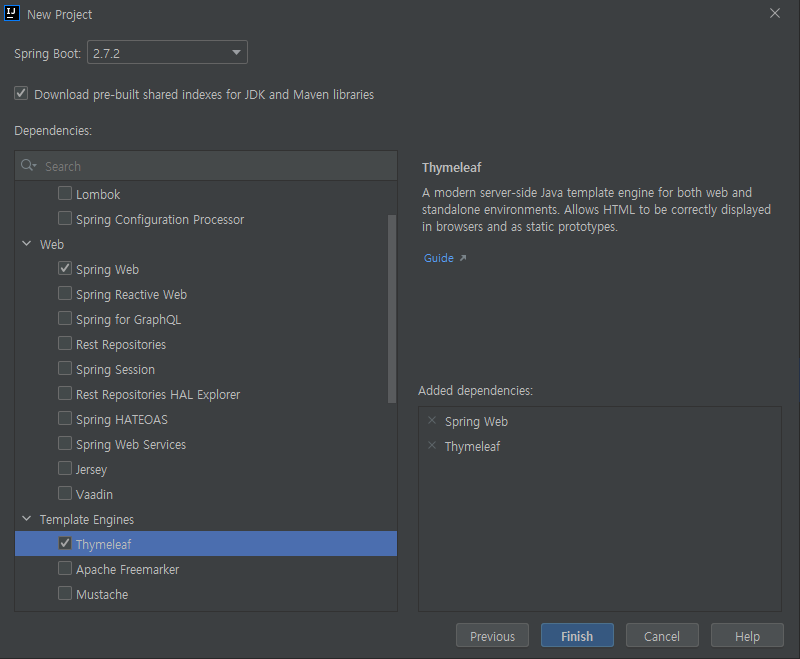This screenshot has height=659, width=800.
Task: Enable Apache Freemarker
Action: (x=65, y=568)
